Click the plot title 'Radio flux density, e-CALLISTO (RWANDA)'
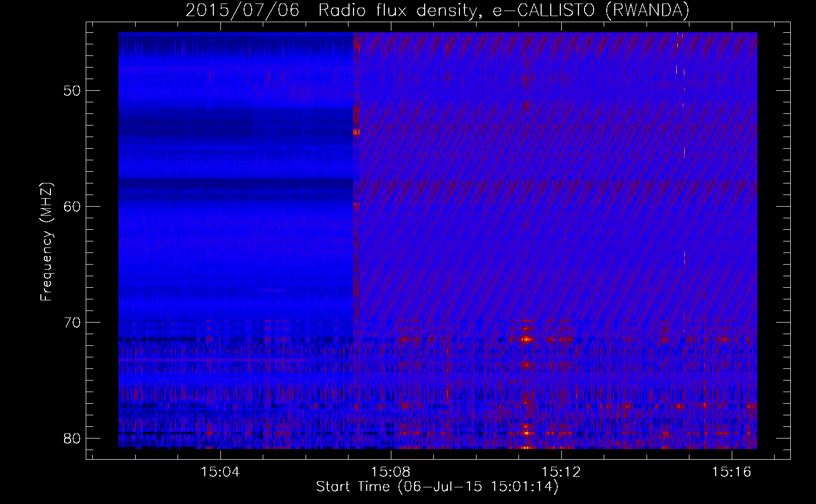816x504 pixels. coord(503,10)
